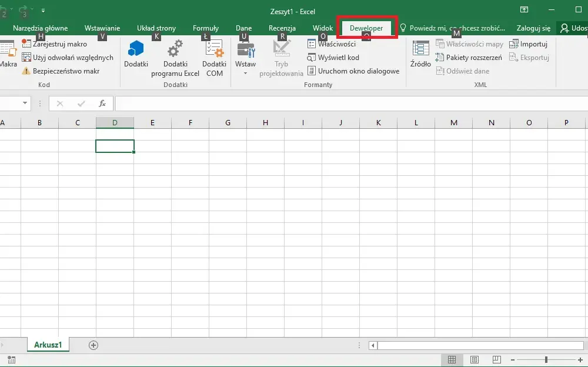Open the Dodatki store add-ins
The image size is (588, 367).
pos(136,55)
